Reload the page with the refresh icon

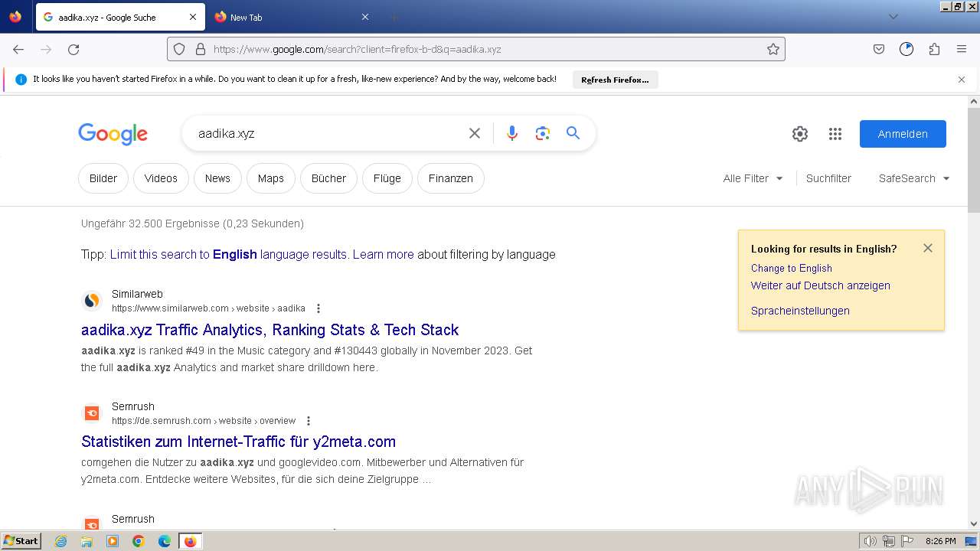[73, 49]
